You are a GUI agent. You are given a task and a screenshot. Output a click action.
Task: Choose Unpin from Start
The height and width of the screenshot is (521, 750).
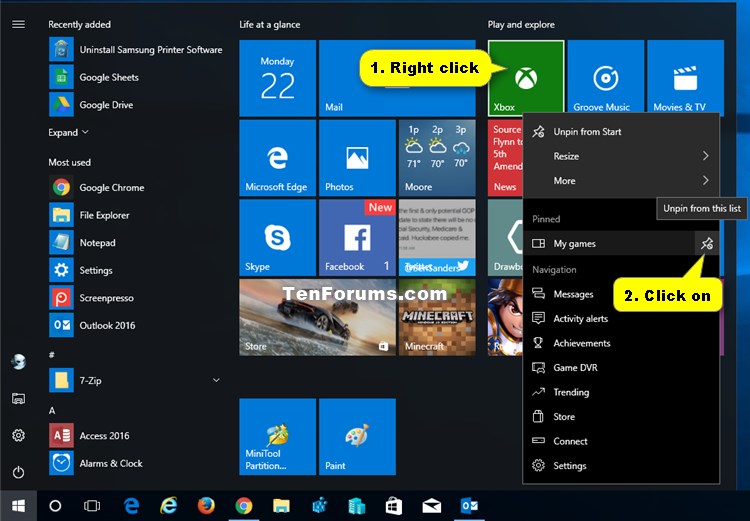click(x=621, y=132)
